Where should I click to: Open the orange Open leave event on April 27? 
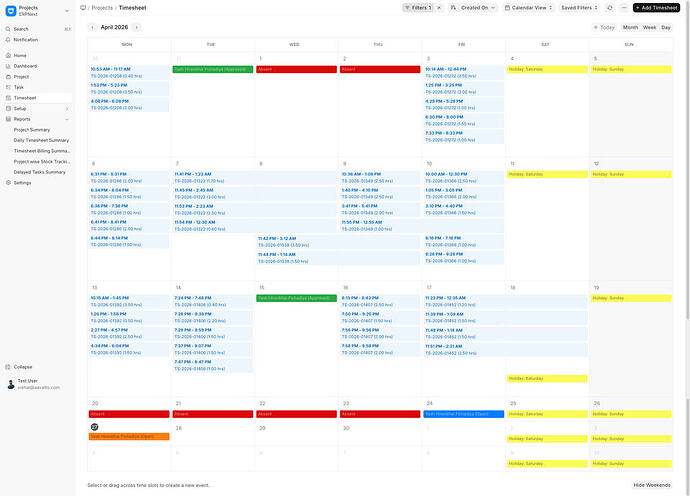[129, 437]
